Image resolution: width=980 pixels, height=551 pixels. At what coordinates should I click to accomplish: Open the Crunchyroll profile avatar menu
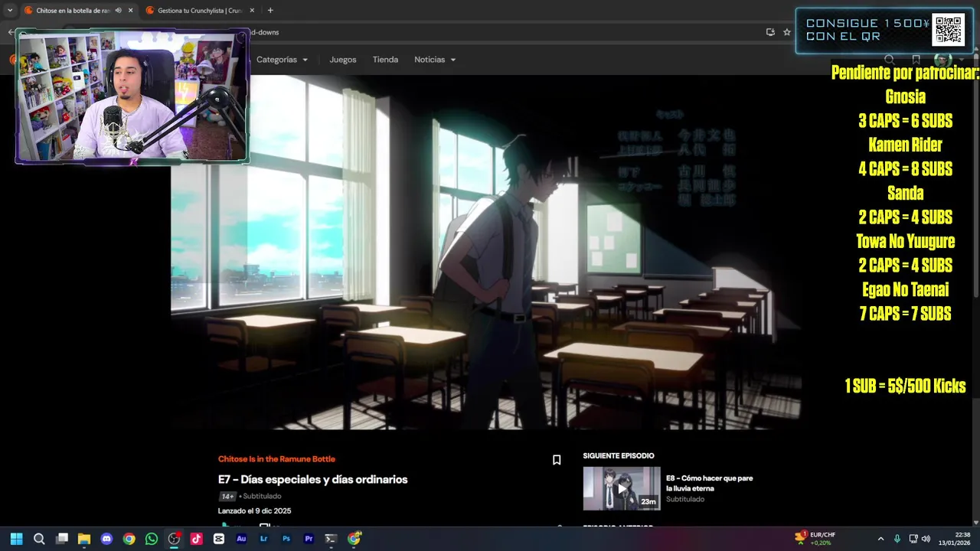coord(942,60)
